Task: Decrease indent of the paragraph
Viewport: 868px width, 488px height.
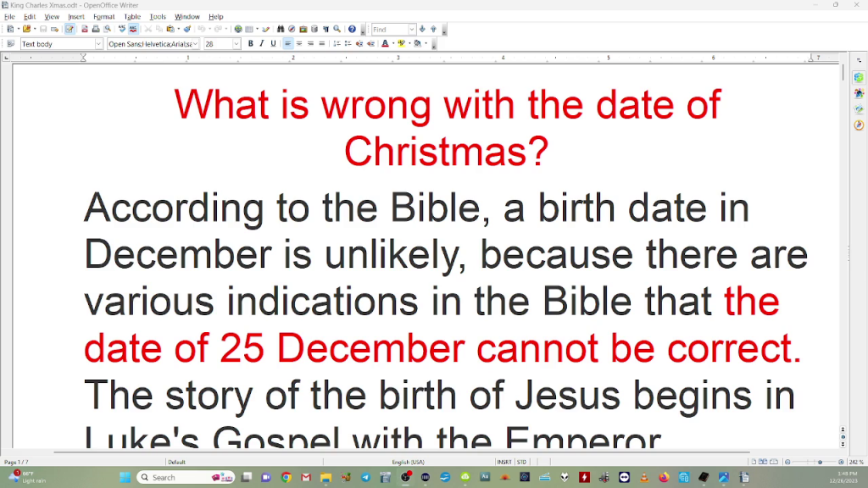Action: [359, 44]
